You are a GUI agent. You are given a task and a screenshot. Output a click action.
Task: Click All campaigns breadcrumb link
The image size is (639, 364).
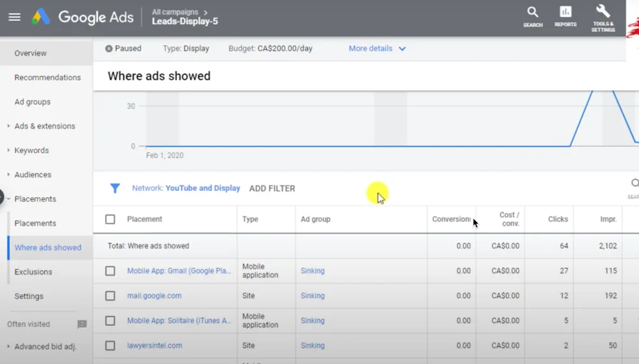[175, 12]
